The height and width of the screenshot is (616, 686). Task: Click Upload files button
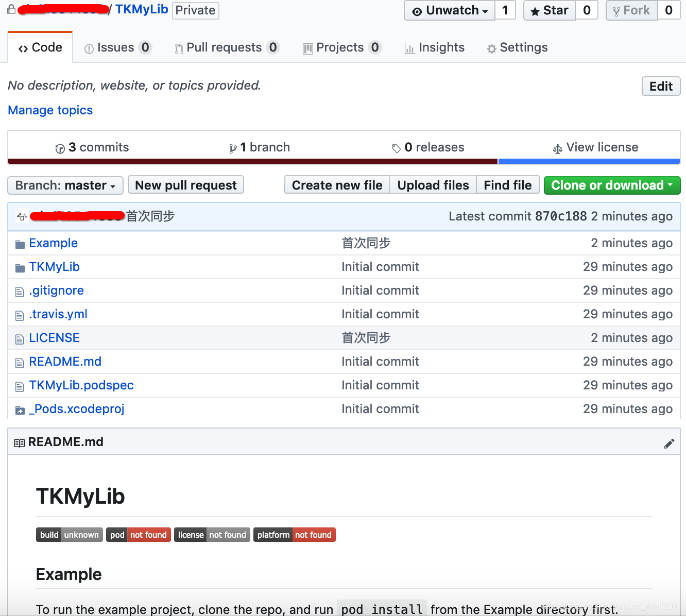pos(433,185)
